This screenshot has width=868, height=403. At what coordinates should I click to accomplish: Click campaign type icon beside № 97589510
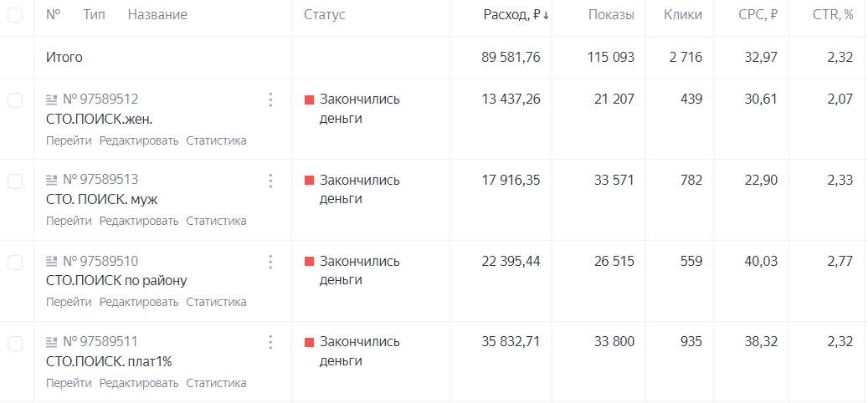[x=52, y=261]
